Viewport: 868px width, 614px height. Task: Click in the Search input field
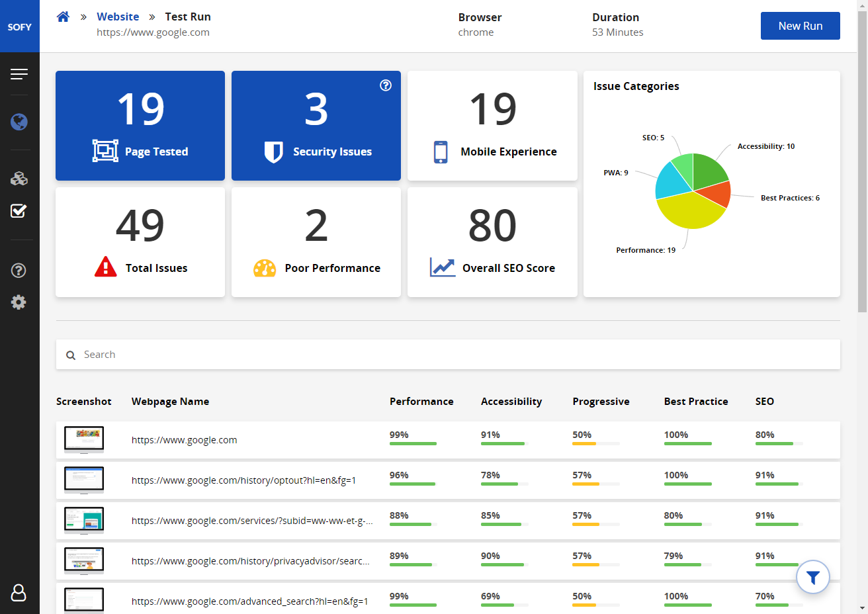click(x=448, y=355)
